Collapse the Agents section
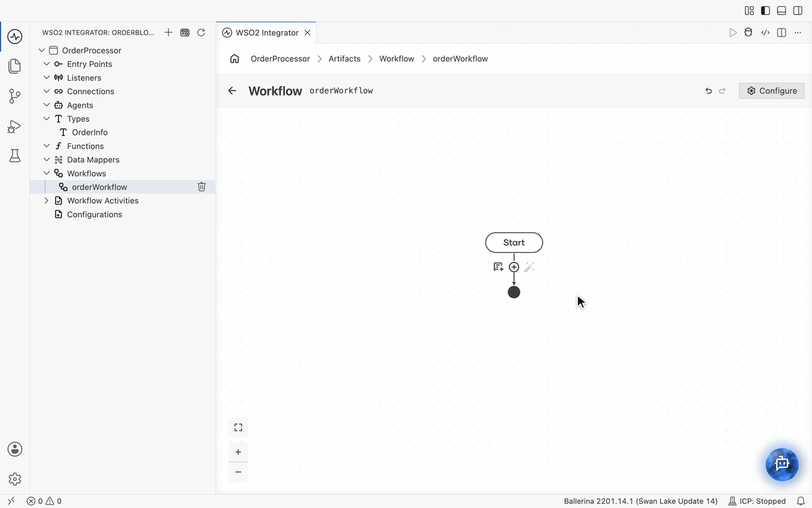The height and width of the screenshot is (508, 812). [x=47, y=105]
